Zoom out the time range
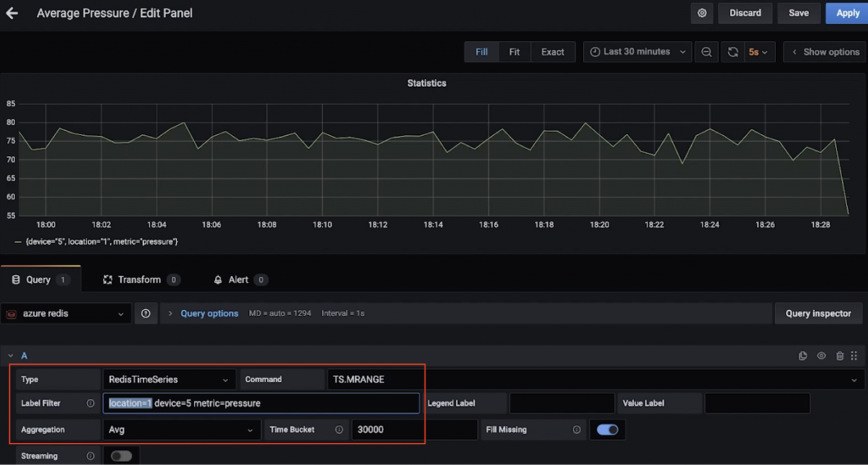Viewport: 868px width, 465px height. click(706, 52)
